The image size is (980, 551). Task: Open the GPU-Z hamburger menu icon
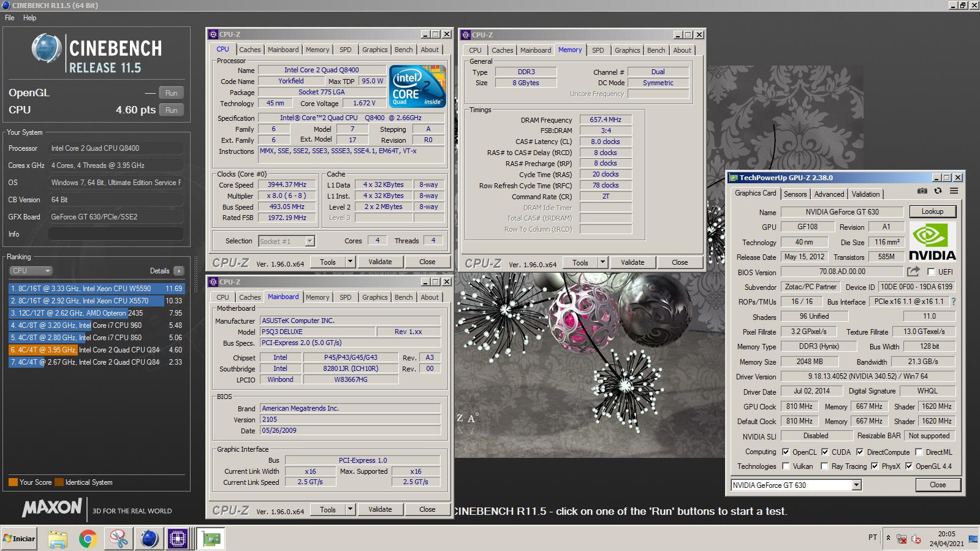[x=954, y=191]
